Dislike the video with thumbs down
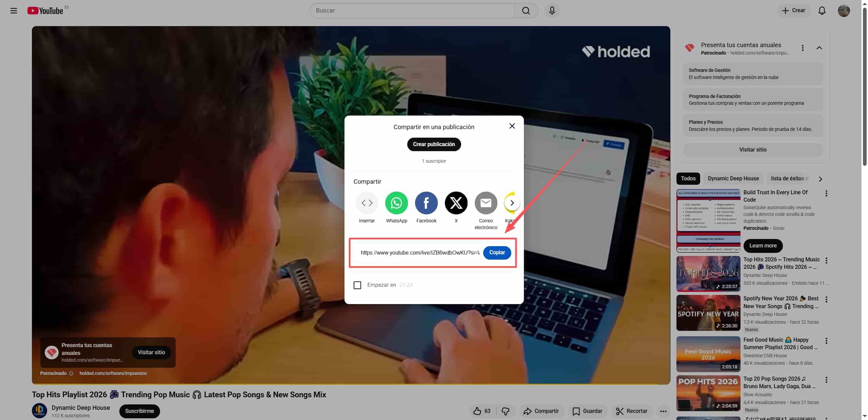The height and width of the screenshot is (420, 868). [506, 411]
